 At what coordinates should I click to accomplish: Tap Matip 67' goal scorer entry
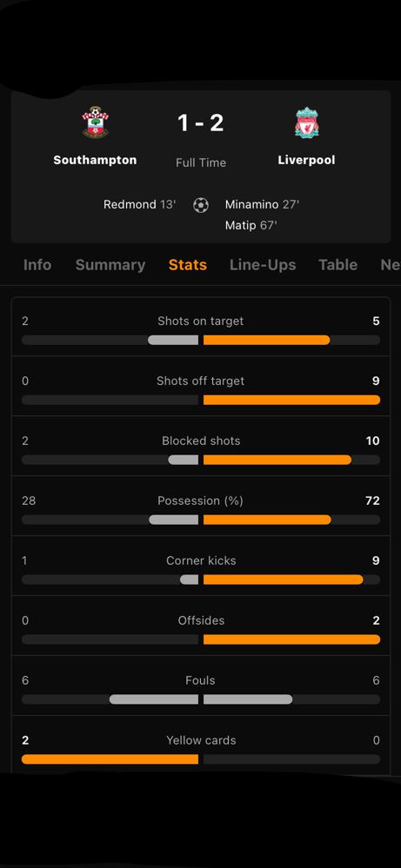(x=251, y=225)
